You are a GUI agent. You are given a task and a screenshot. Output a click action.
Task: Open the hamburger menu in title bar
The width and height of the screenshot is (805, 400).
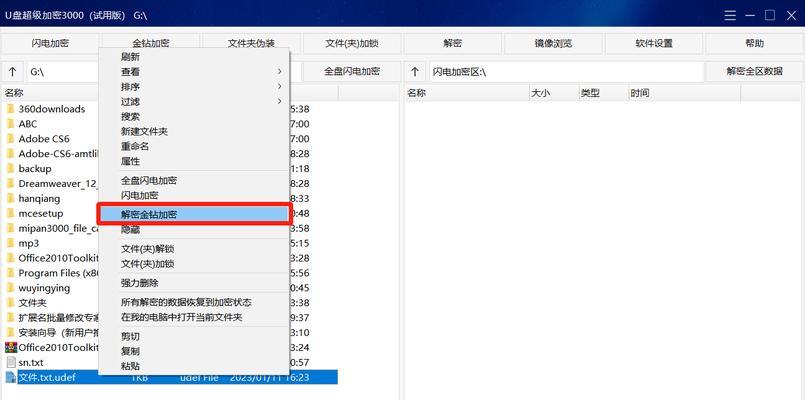click(x=730, y=15)
